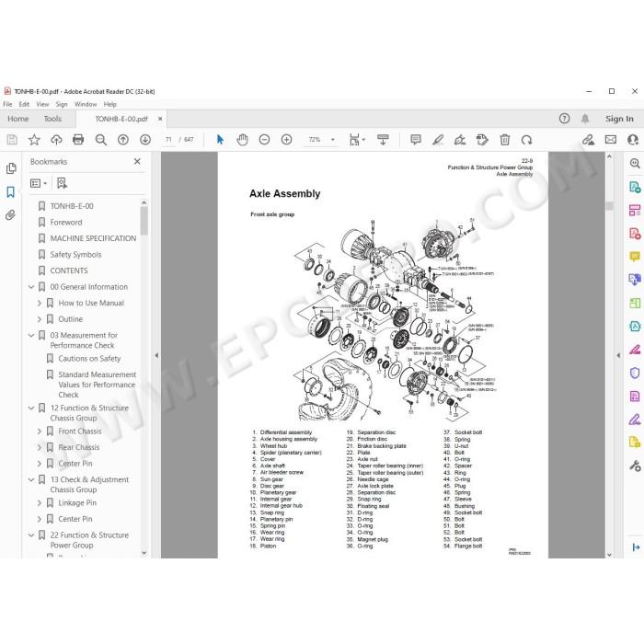Expand the Rear Chassis bookmark
644x644 pixels.
coord(40,447)
